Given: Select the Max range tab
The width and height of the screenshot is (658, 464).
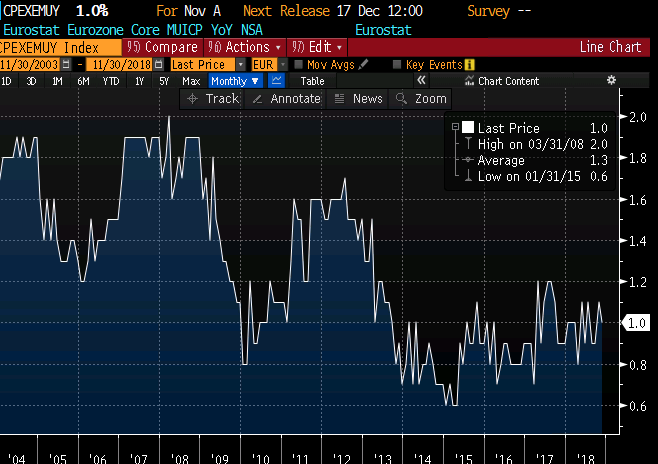Looking at the screenshot, I should tap(191, 81).
